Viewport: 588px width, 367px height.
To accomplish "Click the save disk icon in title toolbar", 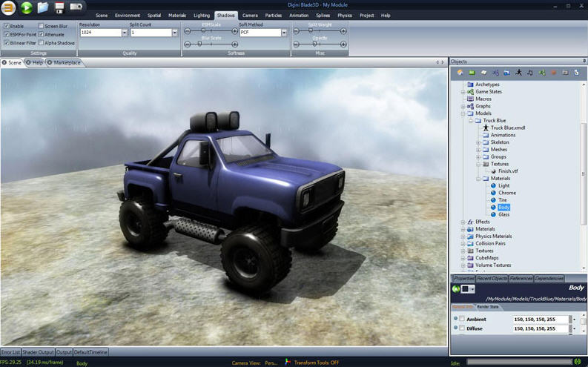I will (59, 7).
